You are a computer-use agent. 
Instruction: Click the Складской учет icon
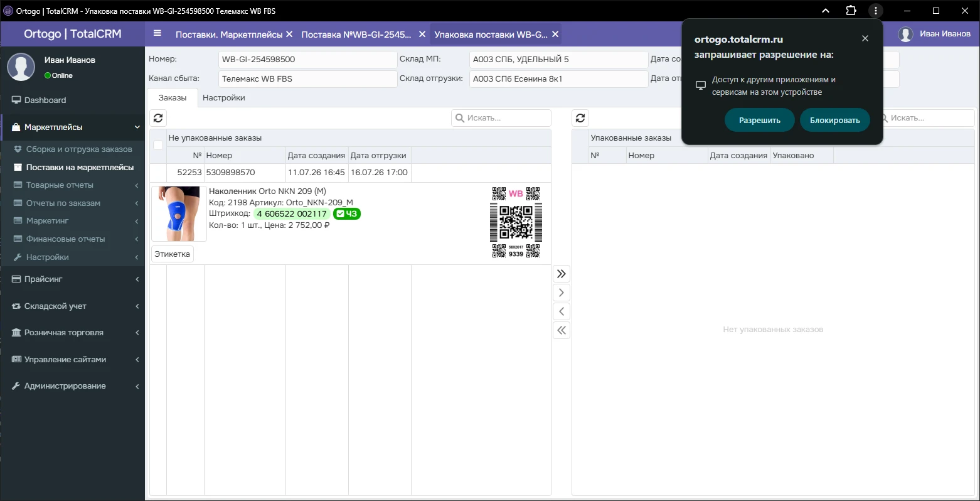point(16,306)
